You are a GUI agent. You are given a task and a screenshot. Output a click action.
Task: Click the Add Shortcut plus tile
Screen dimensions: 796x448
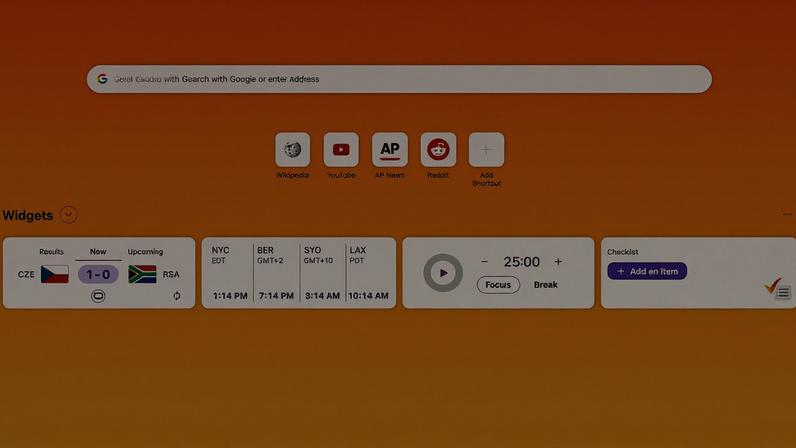[486, 150]
